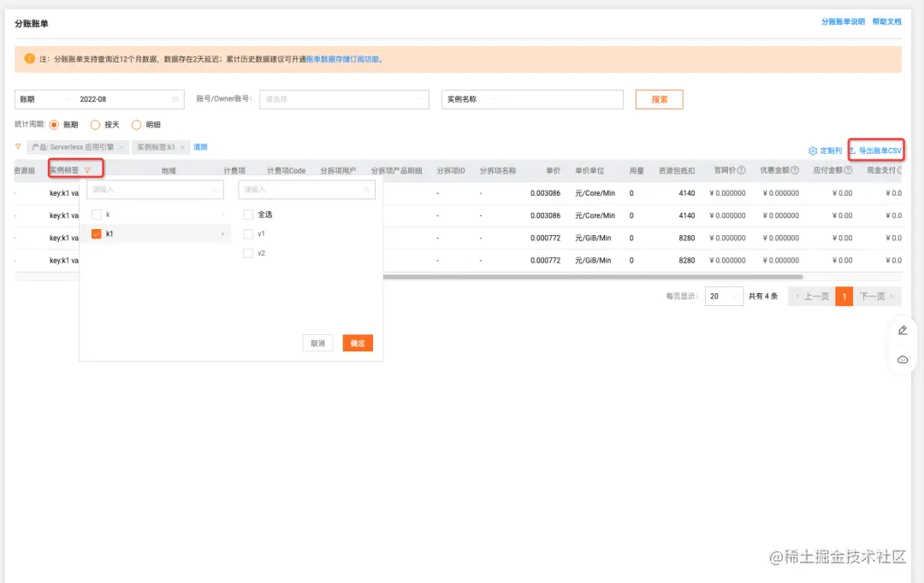Go to 下一页 next page

click(877, 297)
